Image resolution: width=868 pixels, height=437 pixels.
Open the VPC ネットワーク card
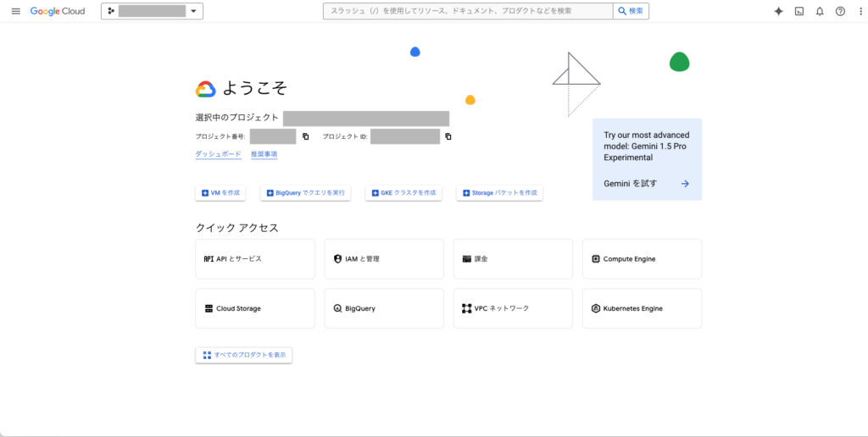coord(513,308)
